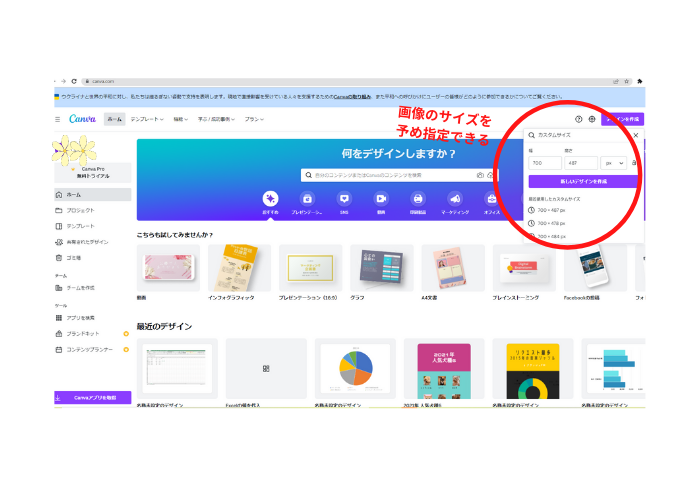The width and height of the screenshot is (700, 487).
Task: Select the ホーム tab in top navigation
Action: point(115,119)
